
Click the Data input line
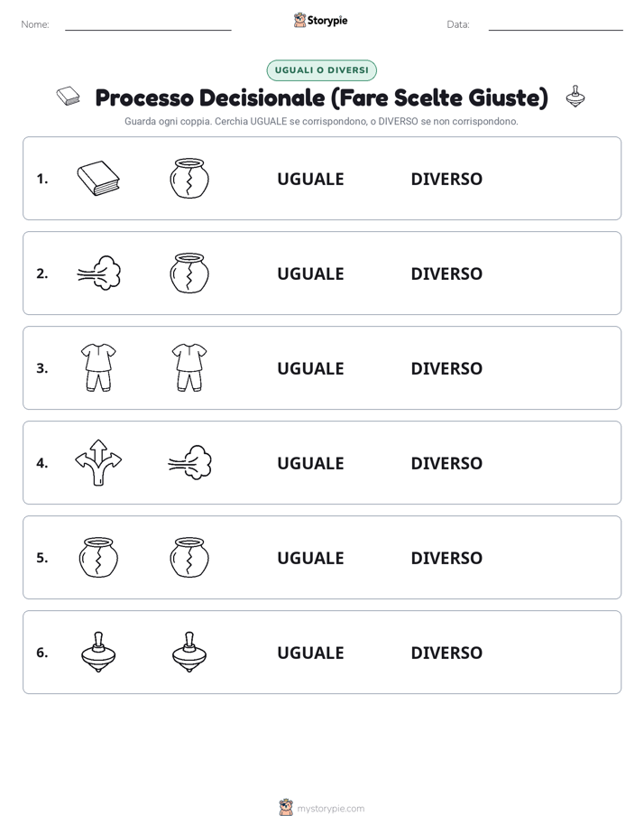click(x=556, y=25)
